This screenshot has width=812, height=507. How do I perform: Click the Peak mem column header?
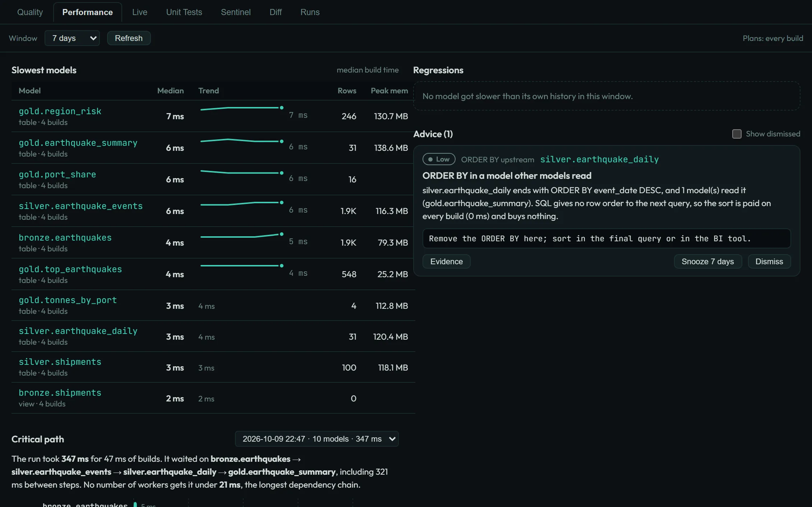tap(389, 91)
